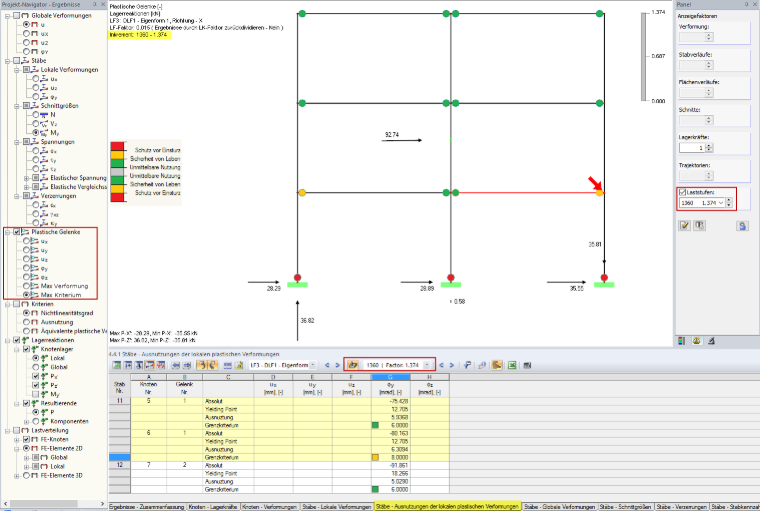Switch to Stäbe - Schnittgrößen tab
Screen dimensions: 760x511
pyautogui.click(x=625, y=507)
